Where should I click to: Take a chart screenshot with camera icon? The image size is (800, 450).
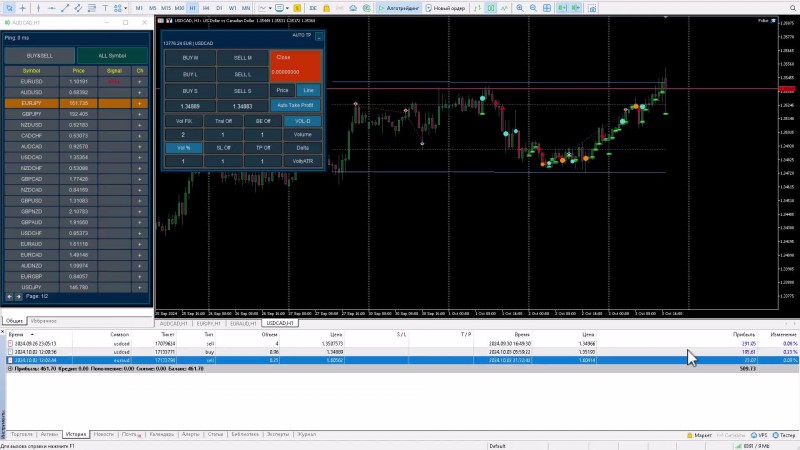tap(592, 8)
